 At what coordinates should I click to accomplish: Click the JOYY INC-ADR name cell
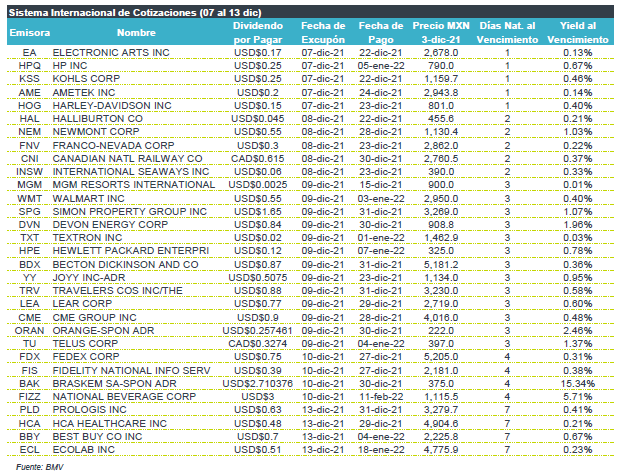[89, 278]
